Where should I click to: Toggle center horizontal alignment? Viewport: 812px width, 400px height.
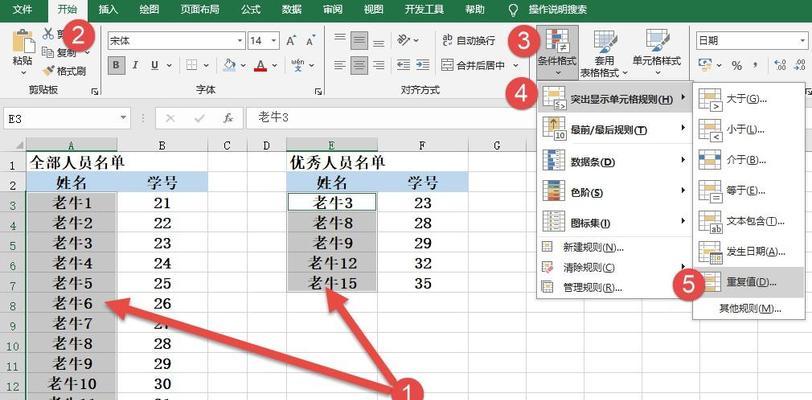(x=359, y=65)
